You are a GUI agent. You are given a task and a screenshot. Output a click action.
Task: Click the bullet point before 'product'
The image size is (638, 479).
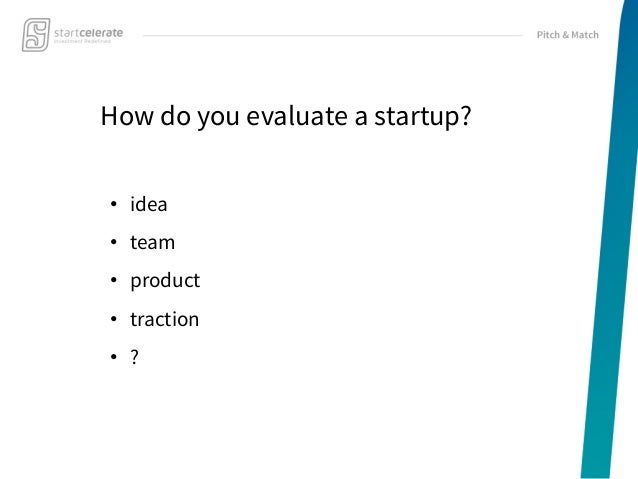point(114,280)
